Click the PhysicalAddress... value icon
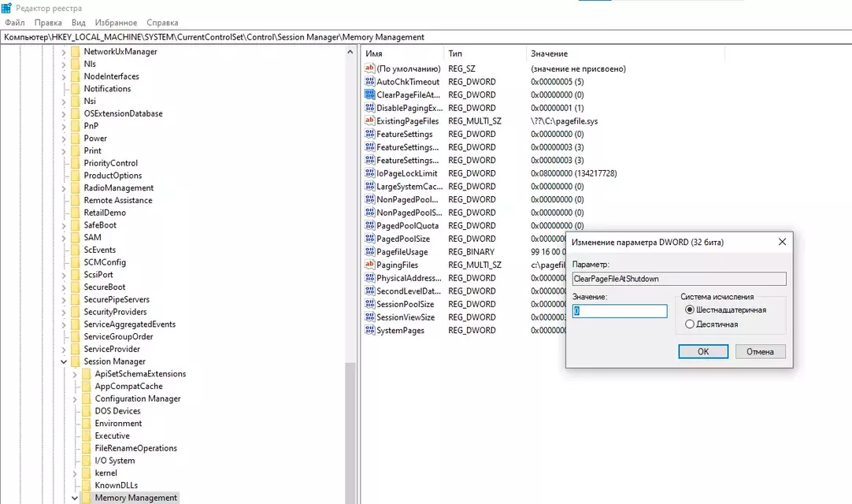Image resolution: width=852 pixels, height=504 pixels. point(369,278)
